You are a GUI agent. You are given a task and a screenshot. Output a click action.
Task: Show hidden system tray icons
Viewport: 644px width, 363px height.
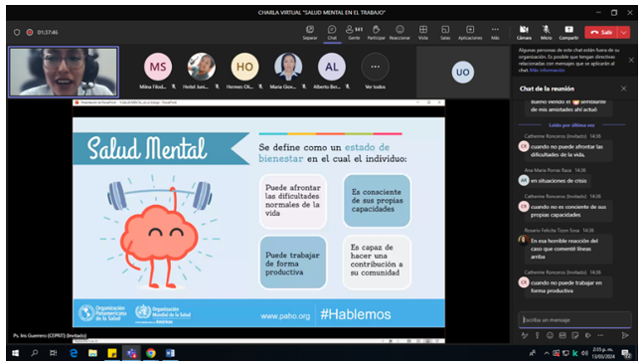[547, 353]
